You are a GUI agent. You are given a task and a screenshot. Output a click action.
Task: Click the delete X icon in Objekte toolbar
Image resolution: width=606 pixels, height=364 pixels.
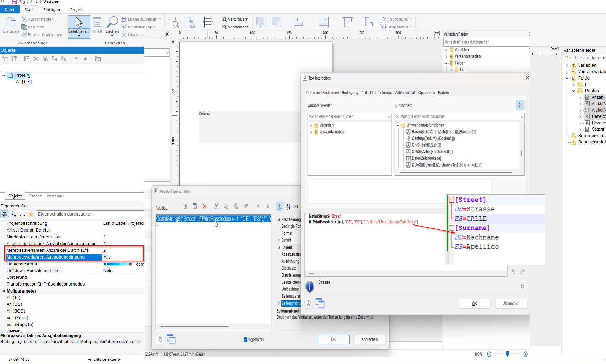click(x=36, y=59)
